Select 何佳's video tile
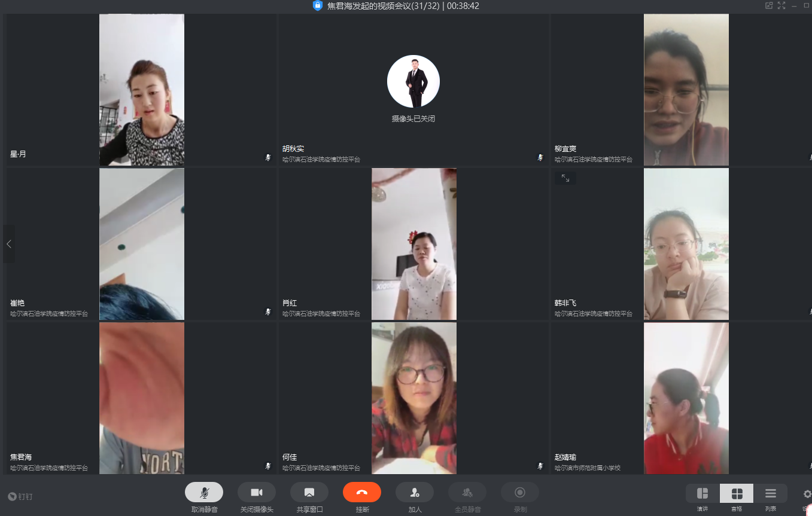This screenshot has width=812, height=516. [x=413, y=398]
